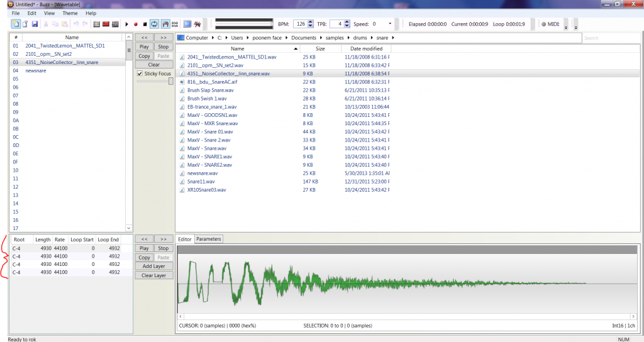
Task: Switch to the Editor tab
Action: [184, 239]
